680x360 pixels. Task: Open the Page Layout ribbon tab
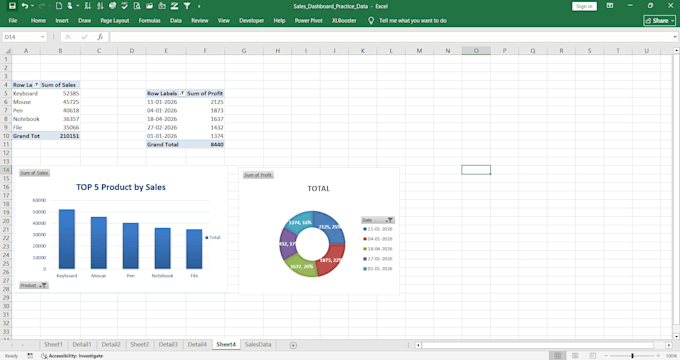[115, 20]
